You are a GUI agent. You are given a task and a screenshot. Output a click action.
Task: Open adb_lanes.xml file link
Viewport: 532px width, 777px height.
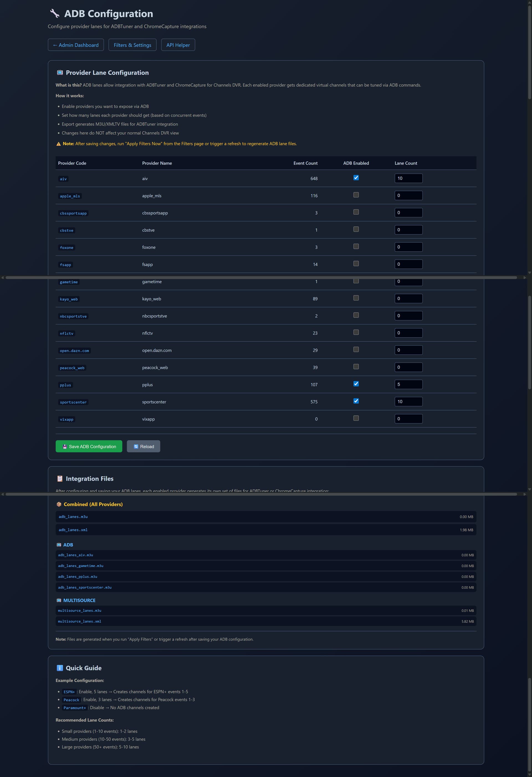click(x=73, y=530)
